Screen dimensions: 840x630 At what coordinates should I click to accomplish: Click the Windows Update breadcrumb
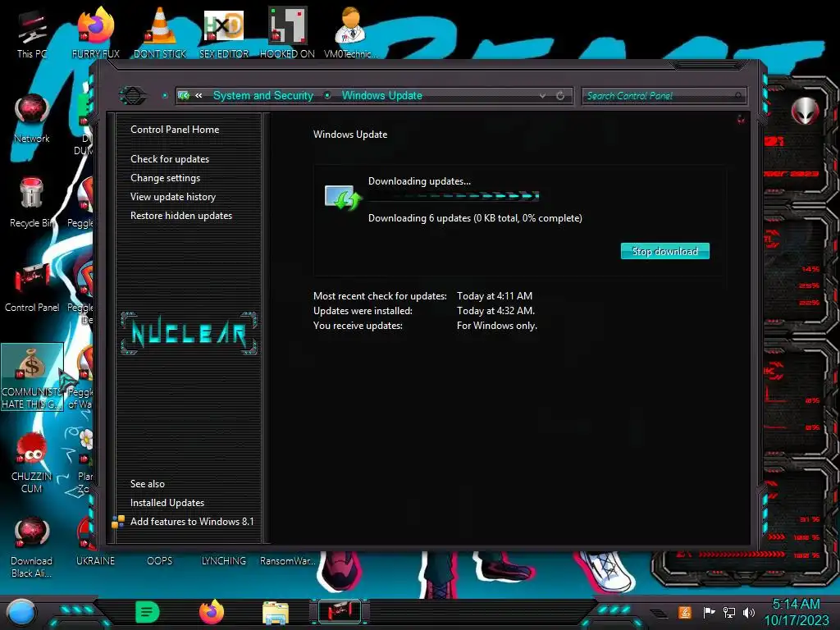coord(382,95)
